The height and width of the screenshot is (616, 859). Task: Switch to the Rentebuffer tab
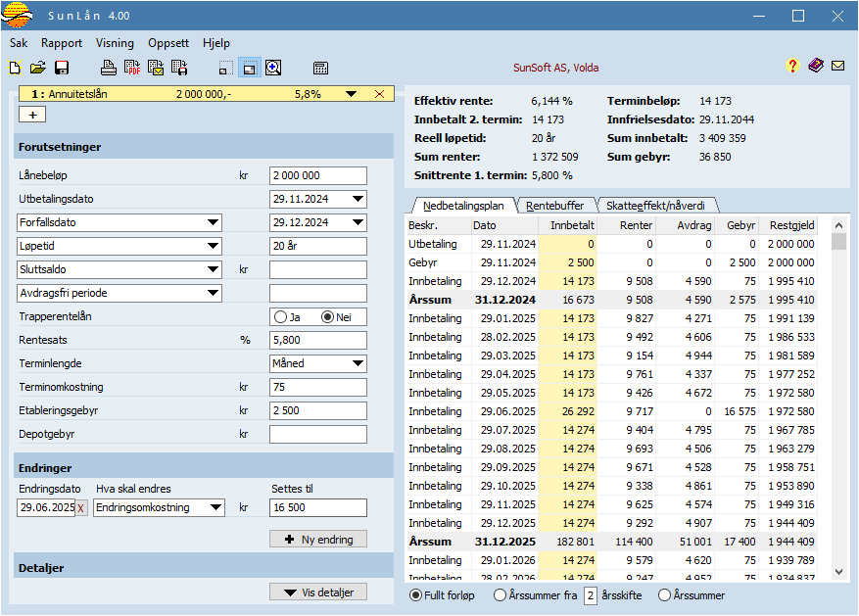[x=555, y=206]
